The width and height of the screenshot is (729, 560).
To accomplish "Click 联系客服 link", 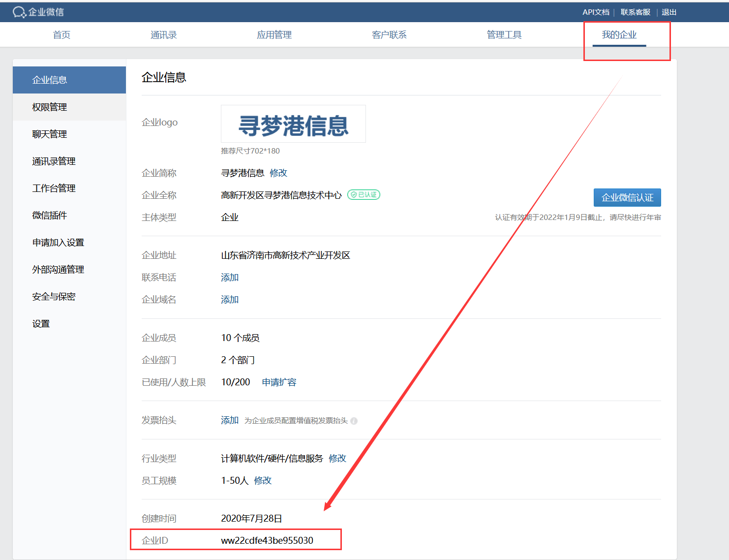I will coord(636,12).
